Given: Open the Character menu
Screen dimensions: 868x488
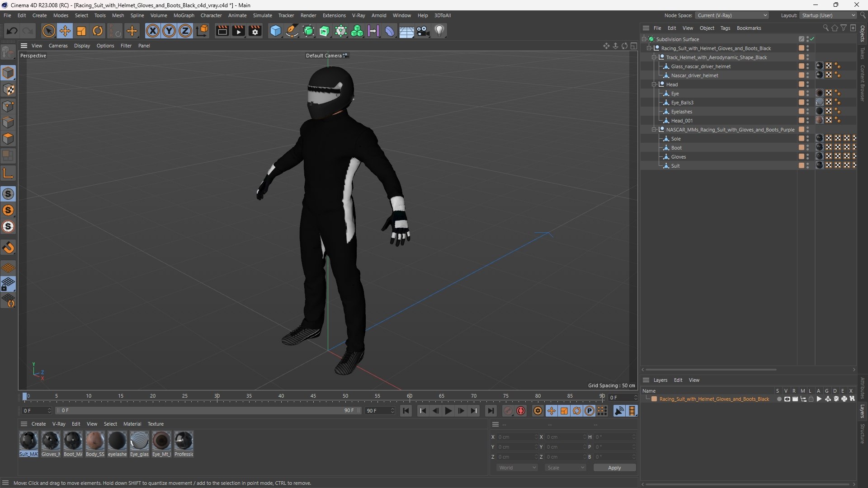Looking at the screenshot, I should [x=211, y=15].
